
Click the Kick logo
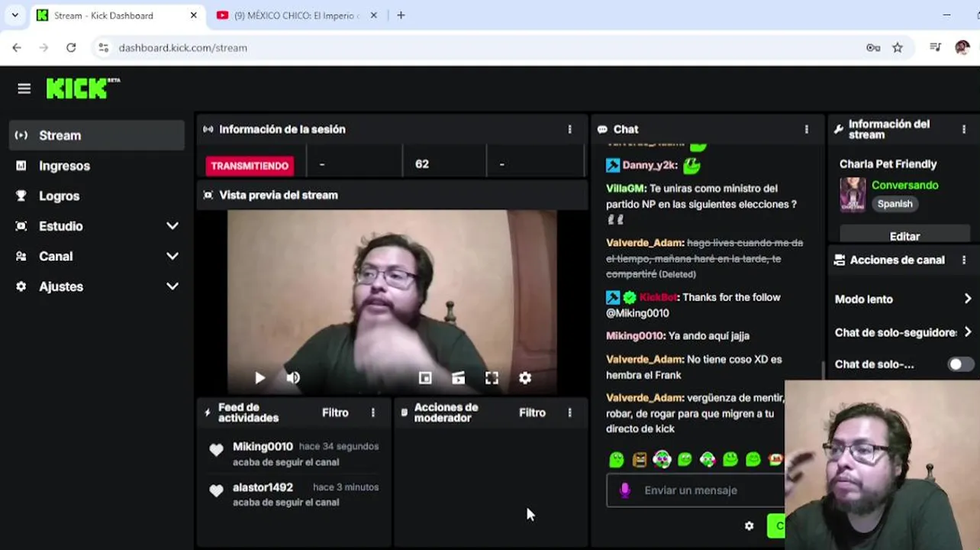(82, 89)
